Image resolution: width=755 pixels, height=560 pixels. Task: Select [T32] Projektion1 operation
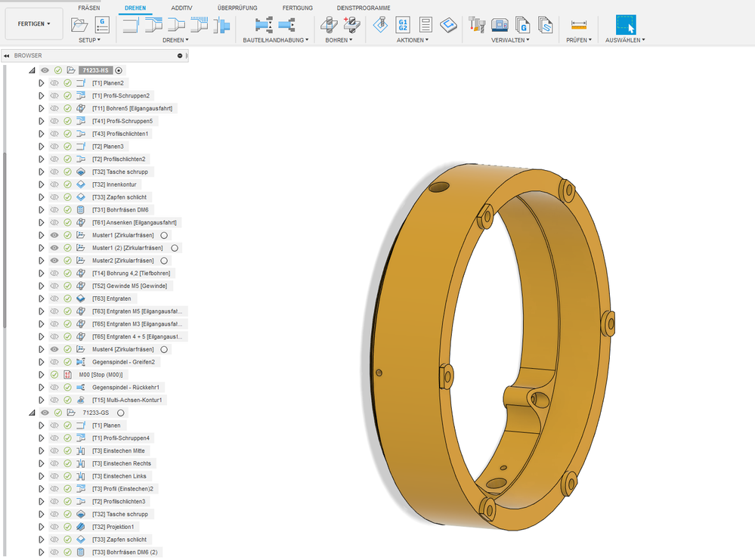coord(113,527)
